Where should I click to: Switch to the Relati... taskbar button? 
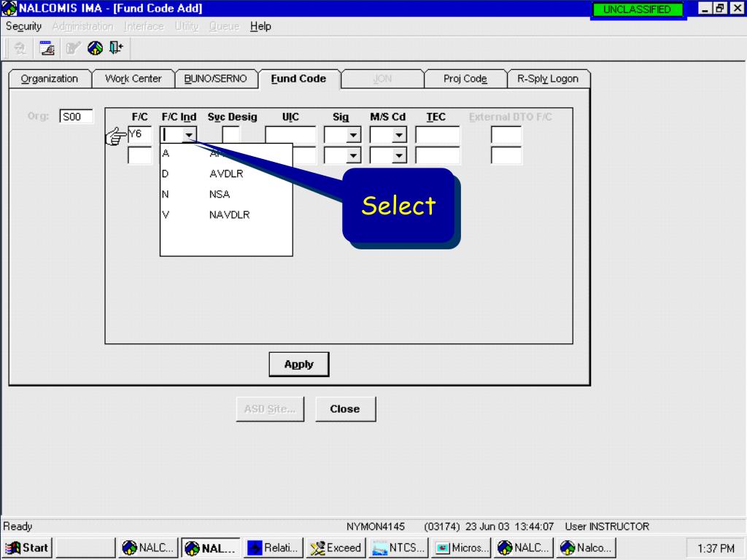[274, 548]
